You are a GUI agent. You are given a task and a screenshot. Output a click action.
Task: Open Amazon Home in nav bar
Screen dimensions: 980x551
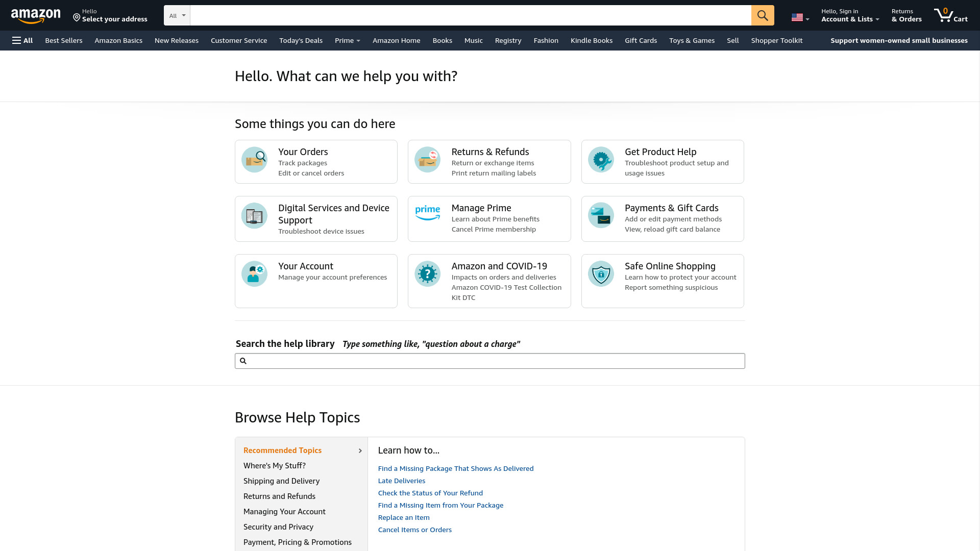[x=397, y=40]
